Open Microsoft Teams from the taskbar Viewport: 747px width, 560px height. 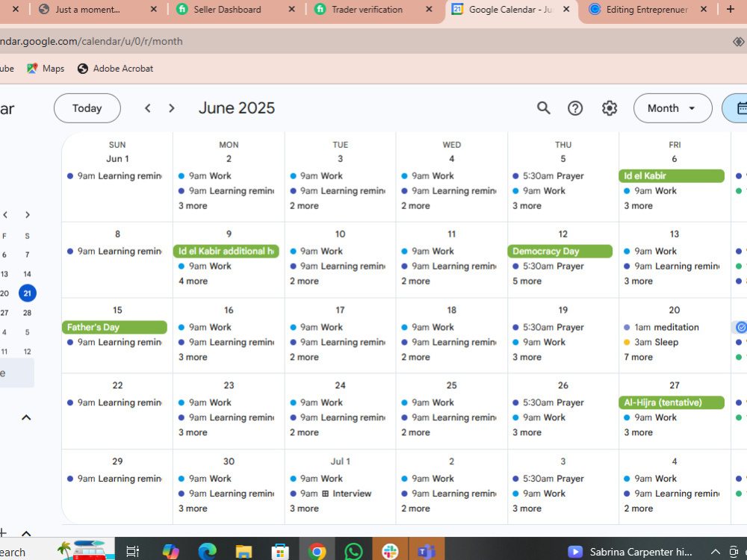pyautogui.click(x=427, y=552)
